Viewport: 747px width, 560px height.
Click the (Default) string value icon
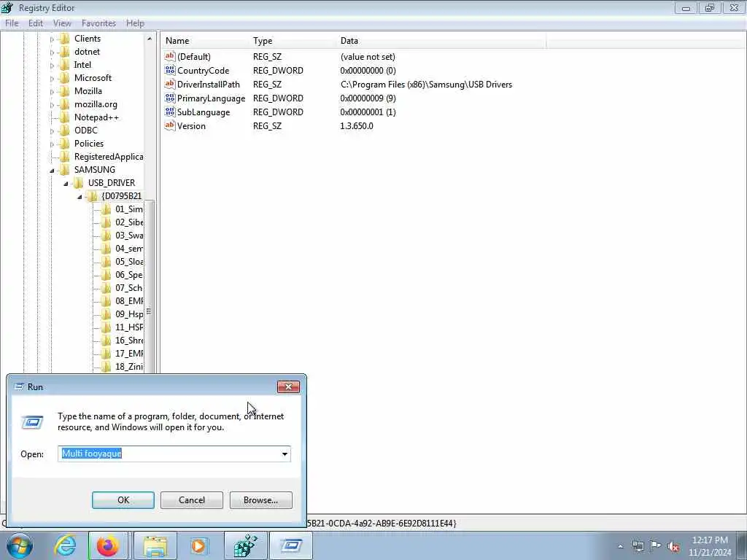169,56
